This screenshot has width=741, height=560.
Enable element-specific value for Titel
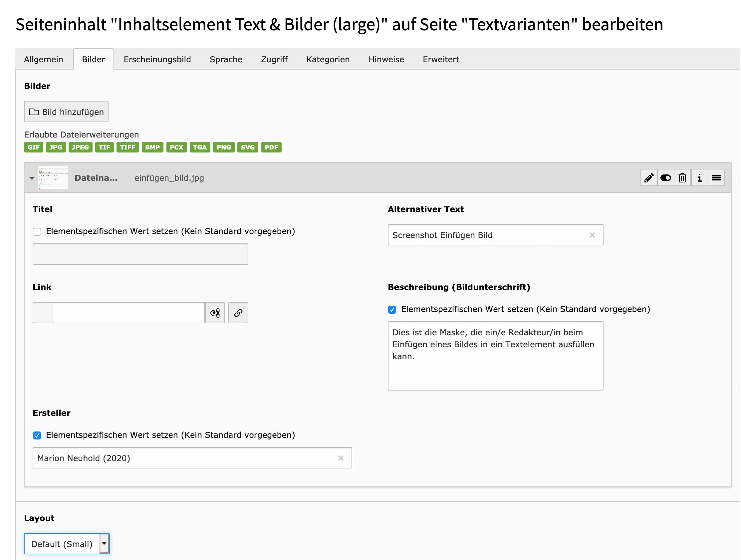click(x=37, y=232)
